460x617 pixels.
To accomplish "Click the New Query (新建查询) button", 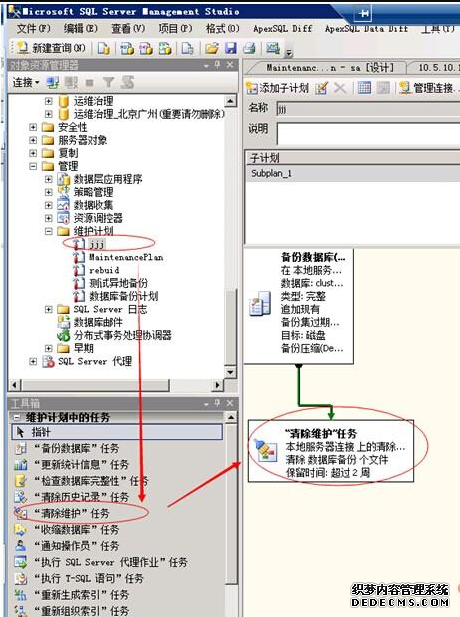I will pos(51,48).
